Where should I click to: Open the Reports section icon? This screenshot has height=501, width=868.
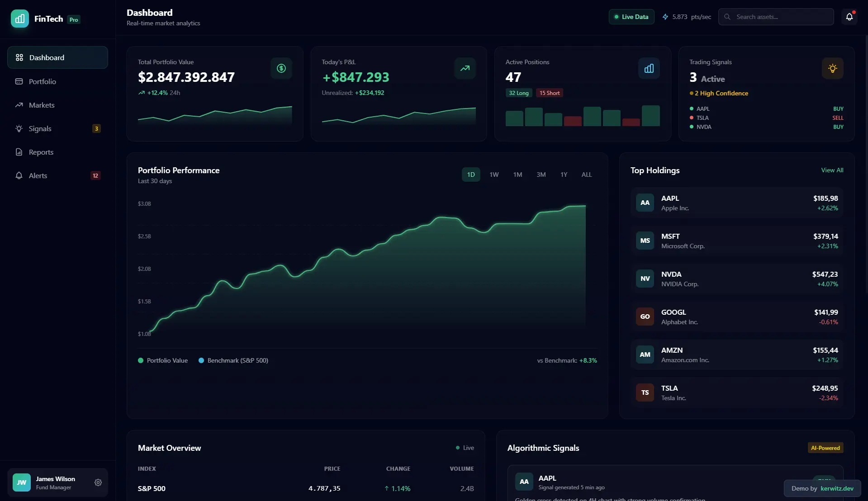click(19, 152)
